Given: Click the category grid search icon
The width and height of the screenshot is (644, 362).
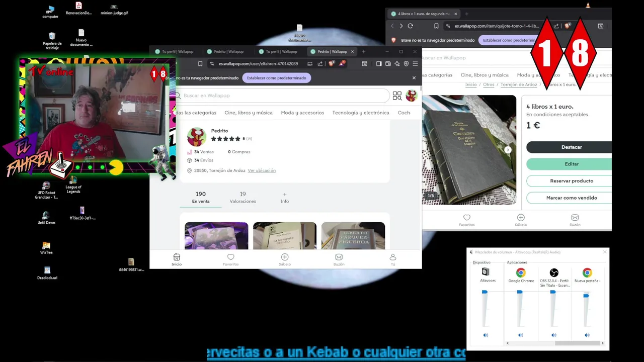Looking at the screenshot, I should coord(397,96).
